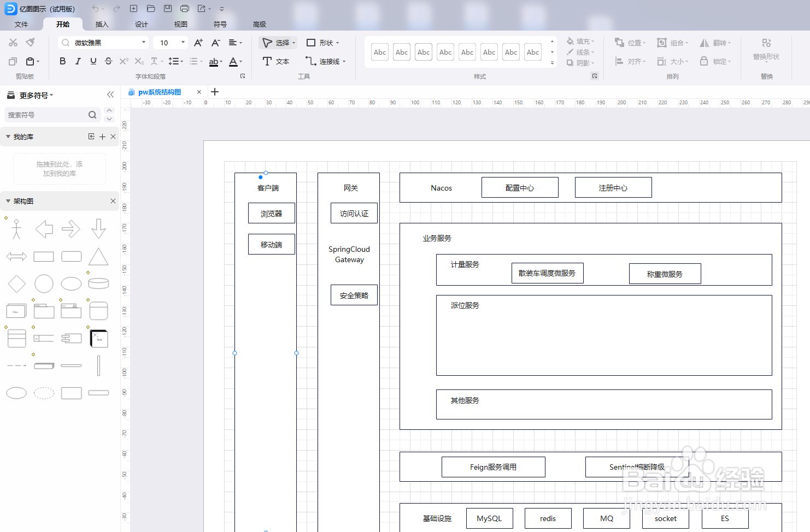Create new document with plus icon
810x532 pixels.
pos(133,9)
